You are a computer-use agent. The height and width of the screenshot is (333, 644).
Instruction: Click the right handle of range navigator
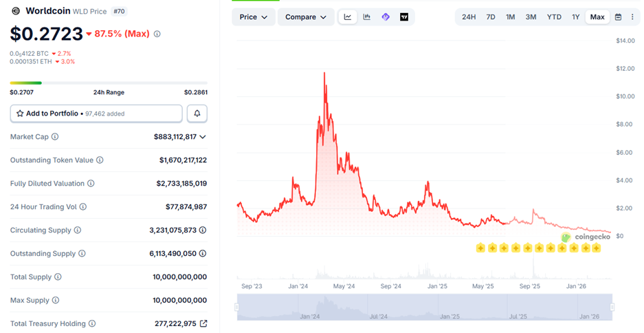pos(612,307)
